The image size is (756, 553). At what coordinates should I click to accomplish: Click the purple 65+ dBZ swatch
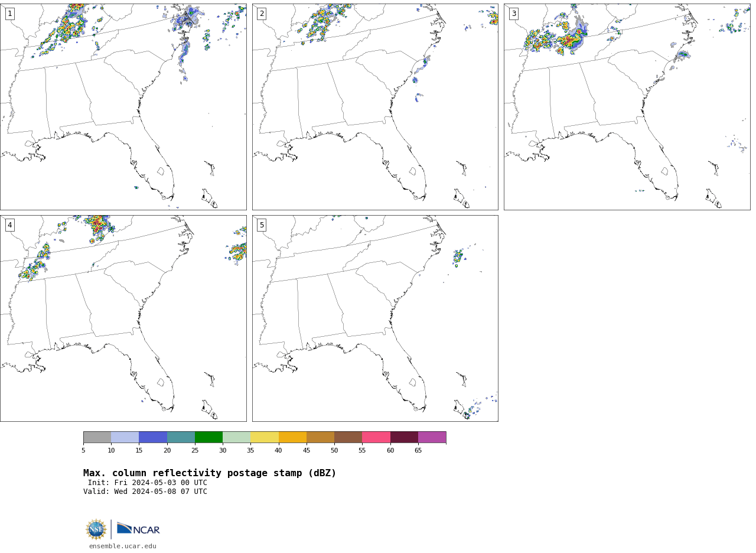pos(432,437)
